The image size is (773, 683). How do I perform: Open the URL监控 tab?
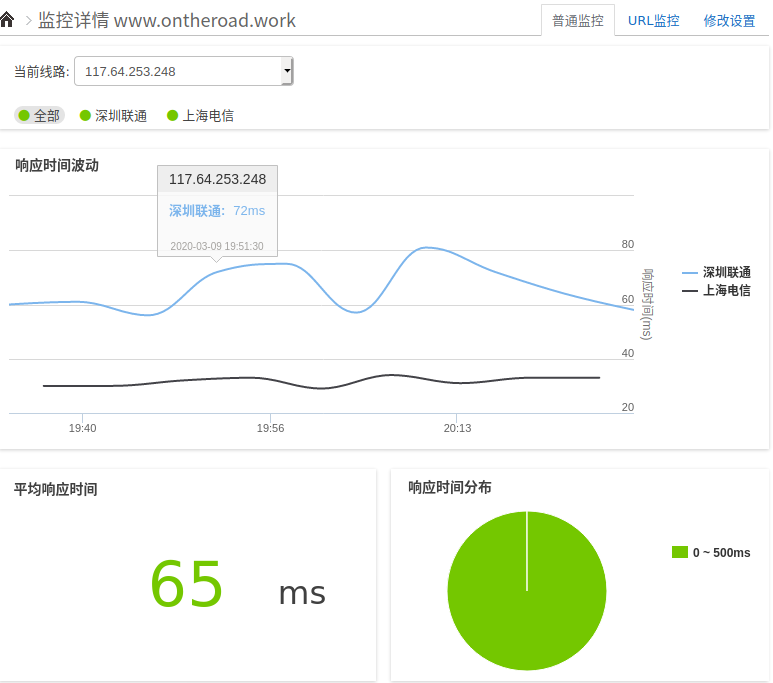(x=653, y=20)
